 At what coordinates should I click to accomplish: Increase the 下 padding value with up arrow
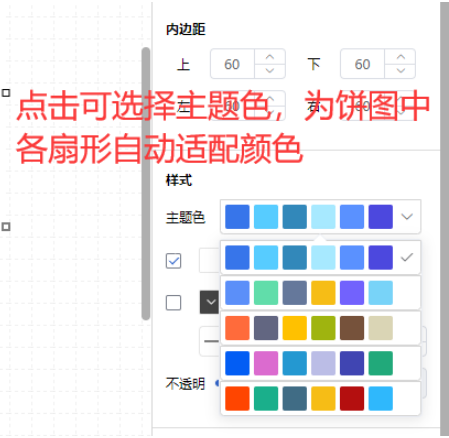click(400, 57)
